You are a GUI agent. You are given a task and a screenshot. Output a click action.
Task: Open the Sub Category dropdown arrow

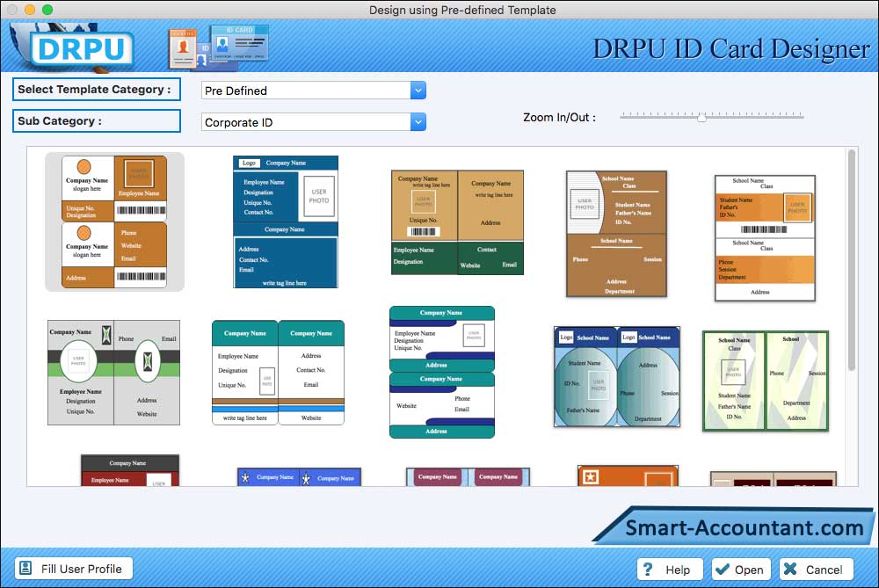pos(418,121)
